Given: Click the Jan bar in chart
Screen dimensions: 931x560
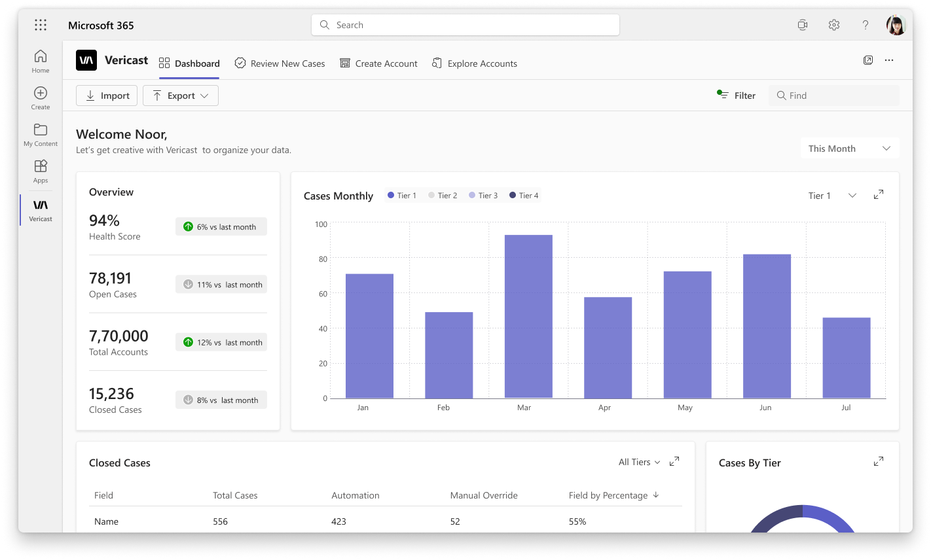Looking at the screenshot, I should 369,336.
